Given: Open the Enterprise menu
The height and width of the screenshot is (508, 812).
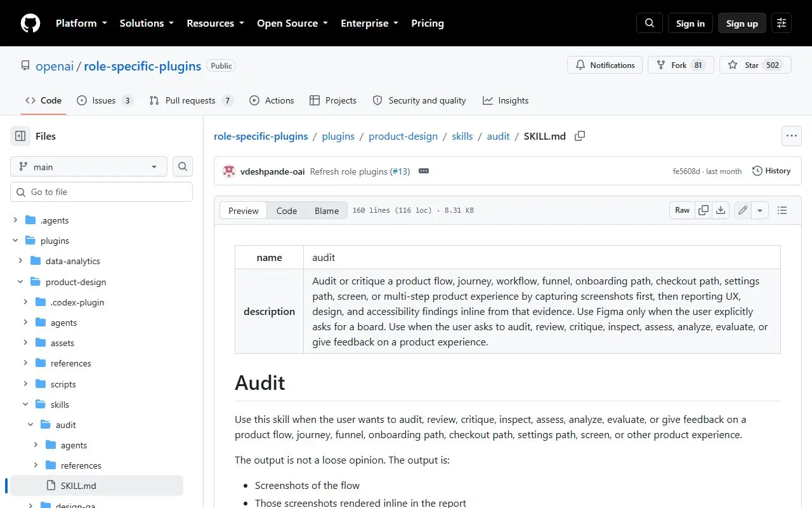Looking at the screenshot, I should click(x=370, y=23).
